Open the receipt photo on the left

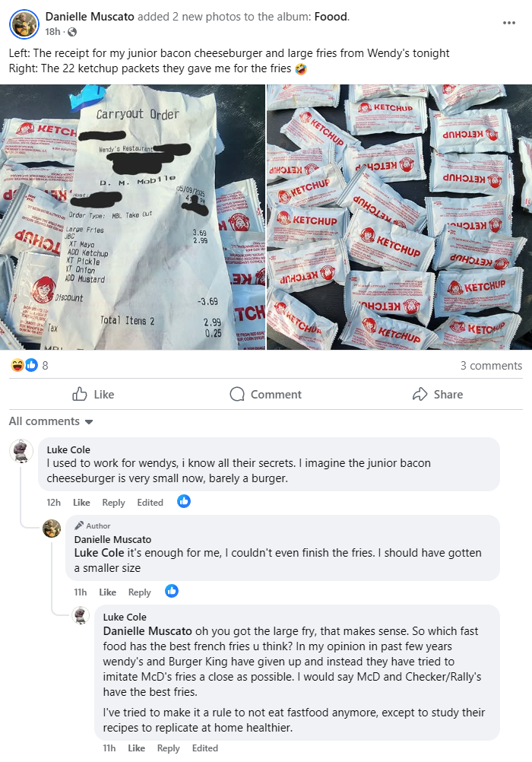pos(133,217)
